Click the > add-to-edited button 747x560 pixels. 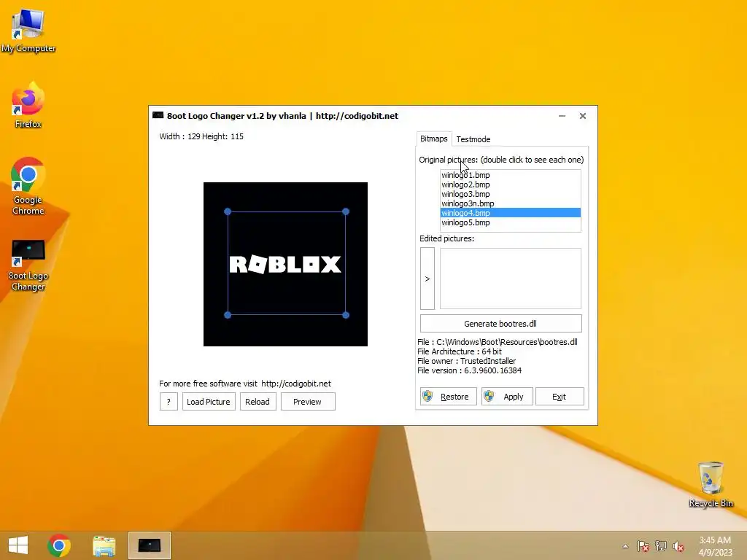tap(427, 279)
